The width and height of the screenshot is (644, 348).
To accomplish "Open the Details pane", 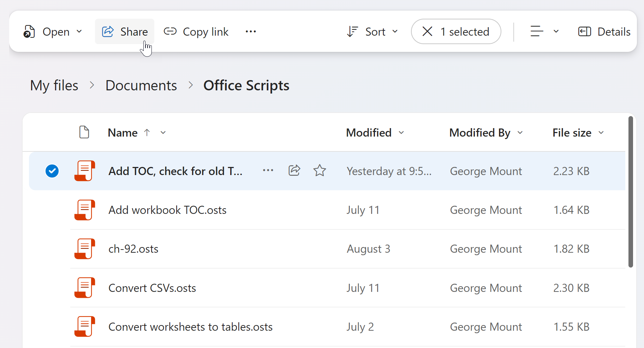I will 604,32.
